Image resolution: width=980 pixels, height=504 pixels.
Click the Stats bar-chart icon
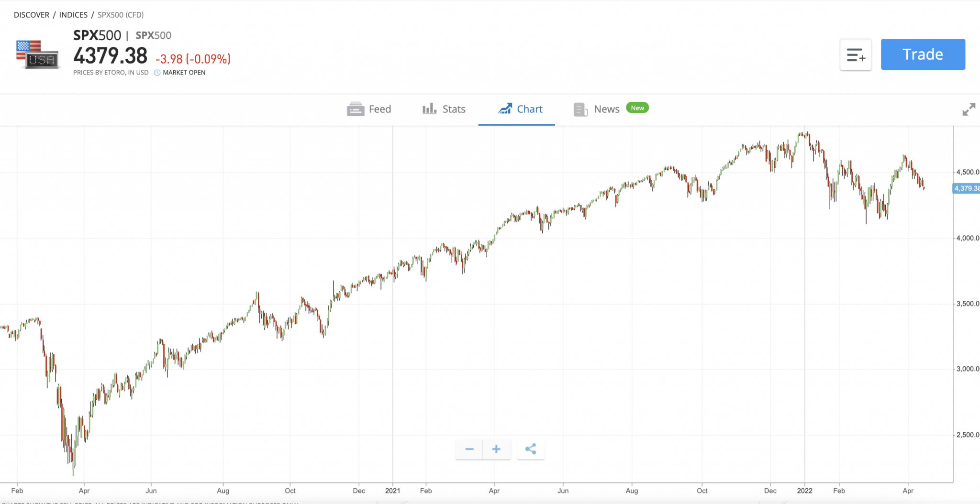[429, 109]
